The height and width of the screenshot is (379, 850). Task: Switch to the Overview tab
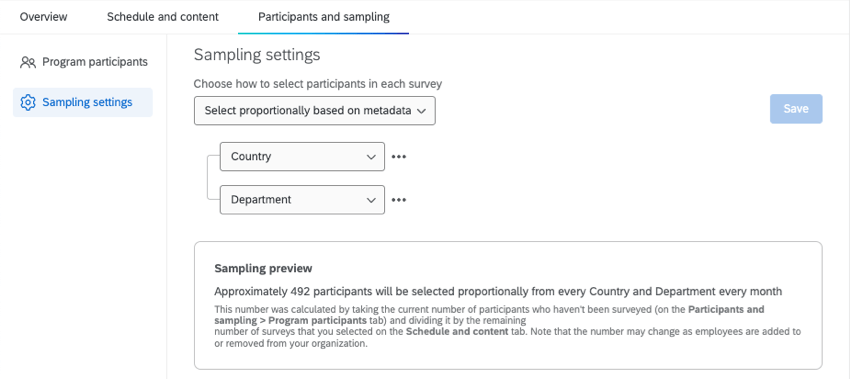point(44,17)
